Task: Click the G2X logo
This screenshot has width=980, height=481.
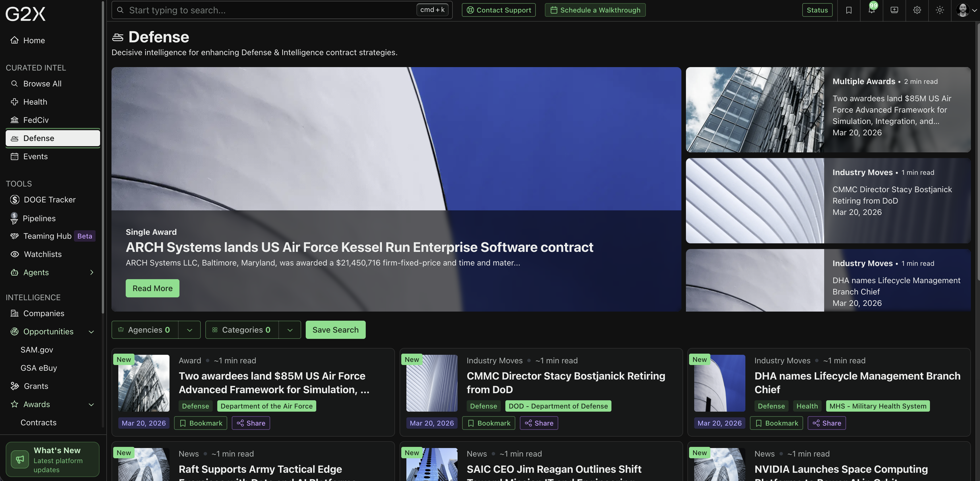Action: click(x=26, y=14)
